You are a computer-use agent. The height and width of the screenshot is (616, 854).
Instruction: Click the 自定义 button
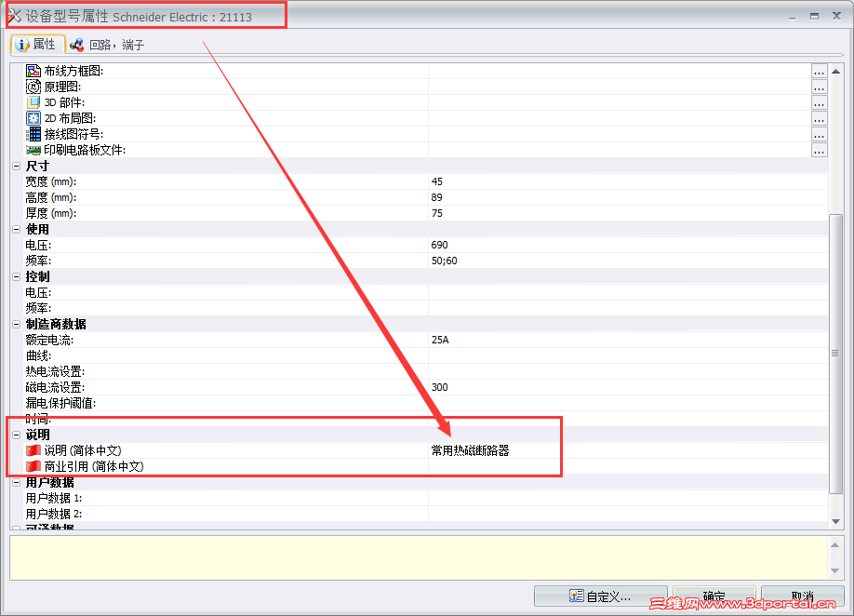coord(601,596)
